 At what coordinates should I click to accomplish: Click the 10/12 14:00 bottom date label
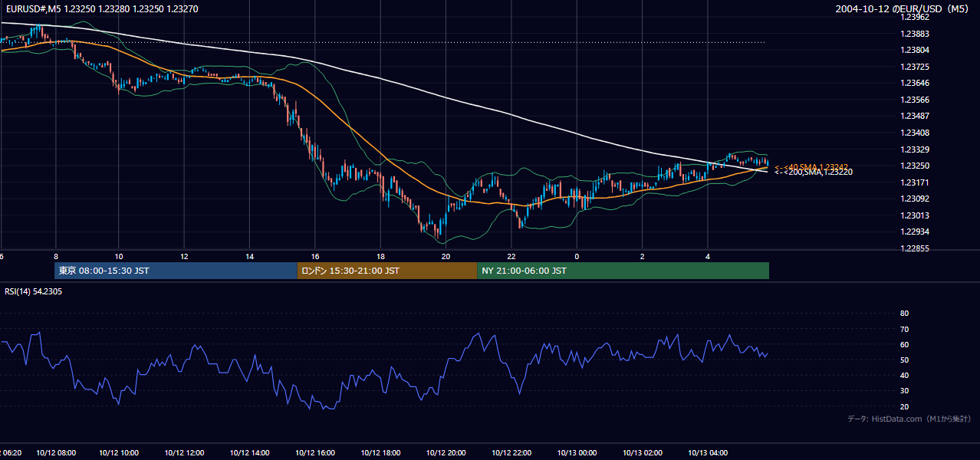click(x=250, y=453)
